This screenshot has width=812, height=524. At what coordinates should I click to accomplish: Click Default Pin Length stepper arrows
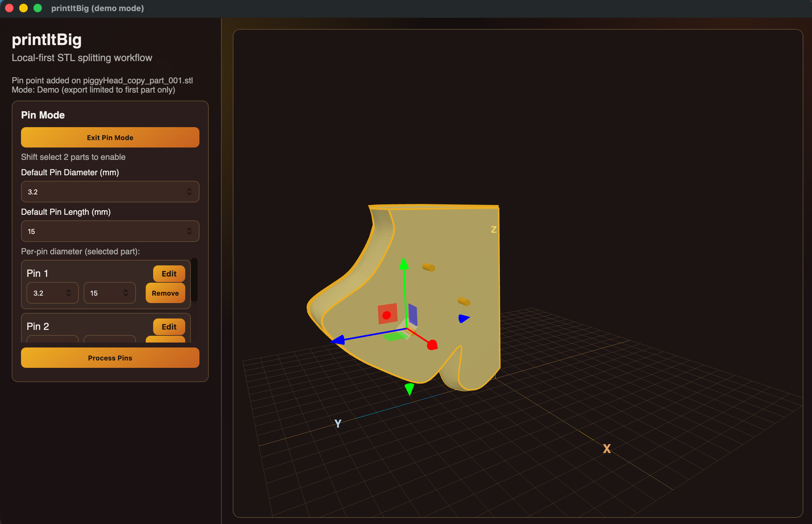(189, 231)
